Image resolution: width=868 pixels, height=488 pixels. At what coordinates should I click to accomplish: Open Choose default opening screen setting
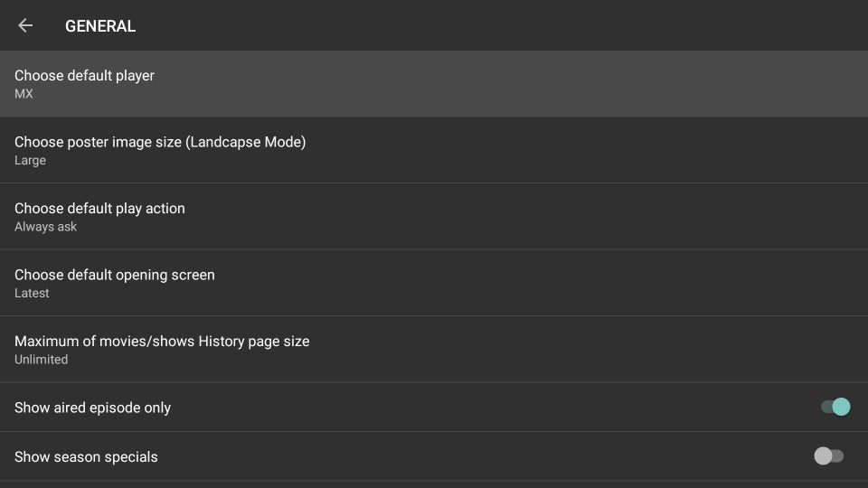tap(434, 283)
